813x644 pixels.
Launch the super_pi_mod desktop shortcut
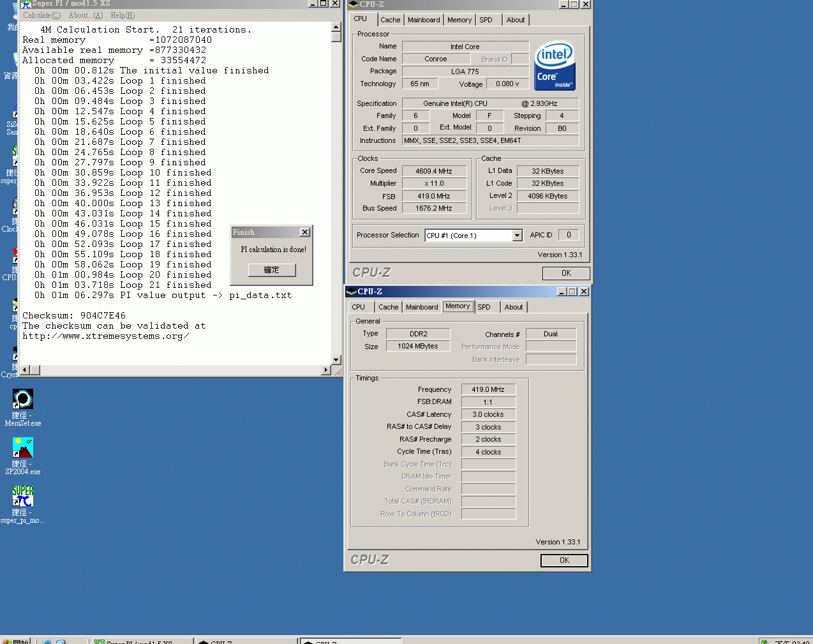[23, 504]
